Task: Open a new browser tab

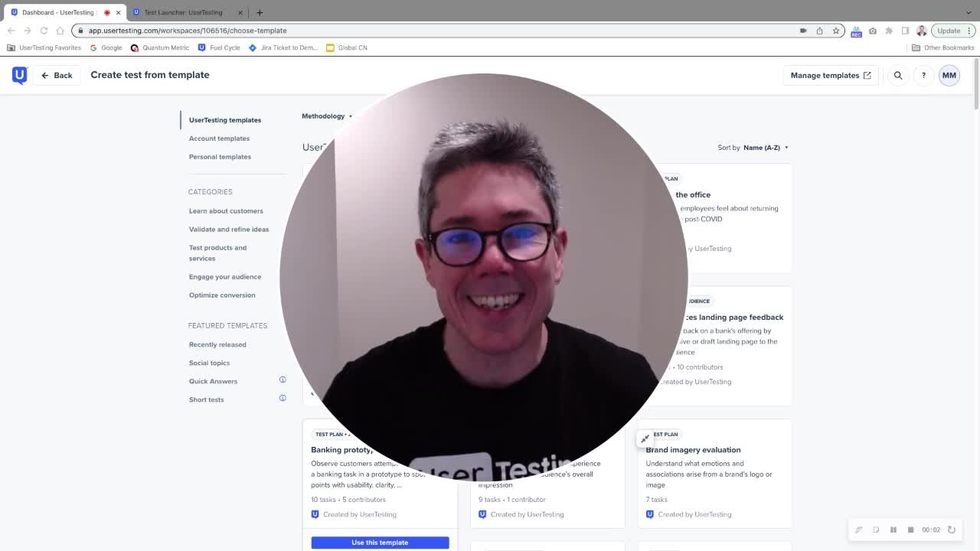Action: (260, 12)
